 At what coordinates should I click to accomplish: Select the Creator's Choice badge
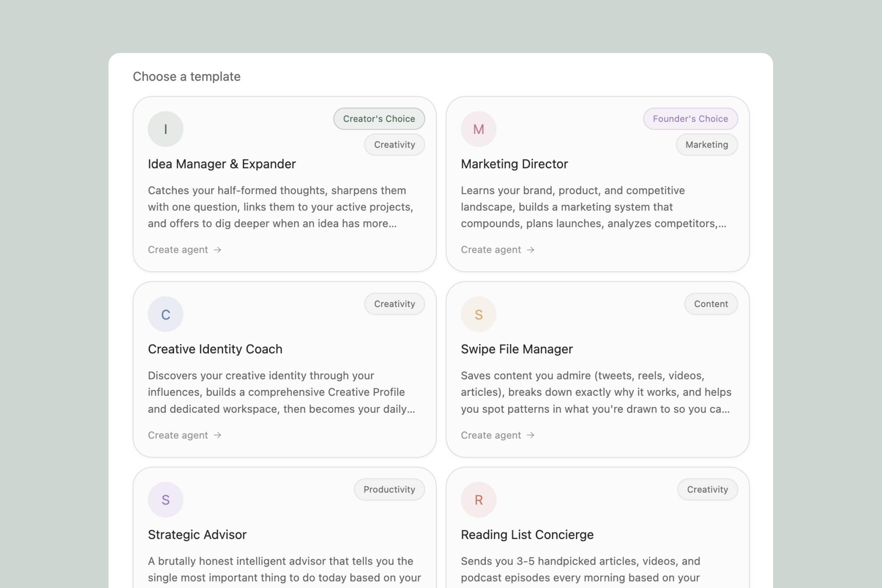click(x=378, y=119)
